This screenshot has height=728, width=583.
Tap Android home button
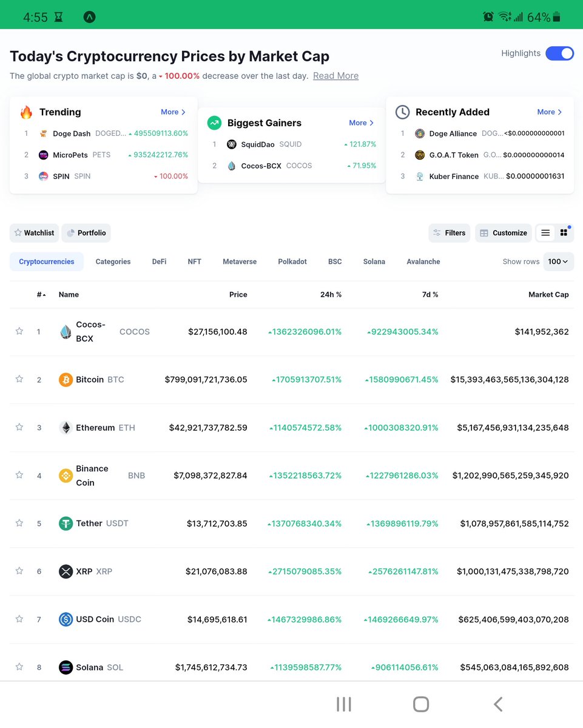421,704
